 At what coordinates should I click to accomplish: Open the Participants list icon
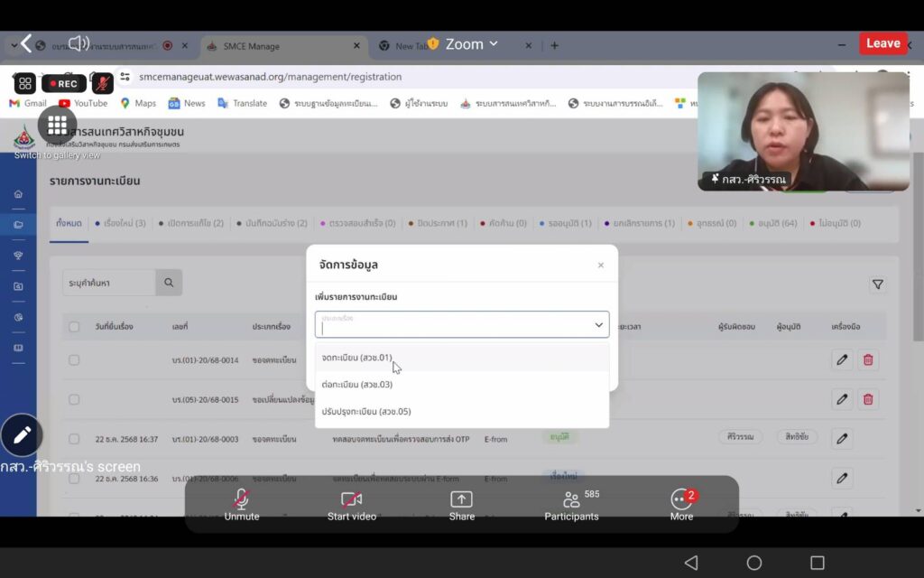pyautogui.click(x=571, y=499)
